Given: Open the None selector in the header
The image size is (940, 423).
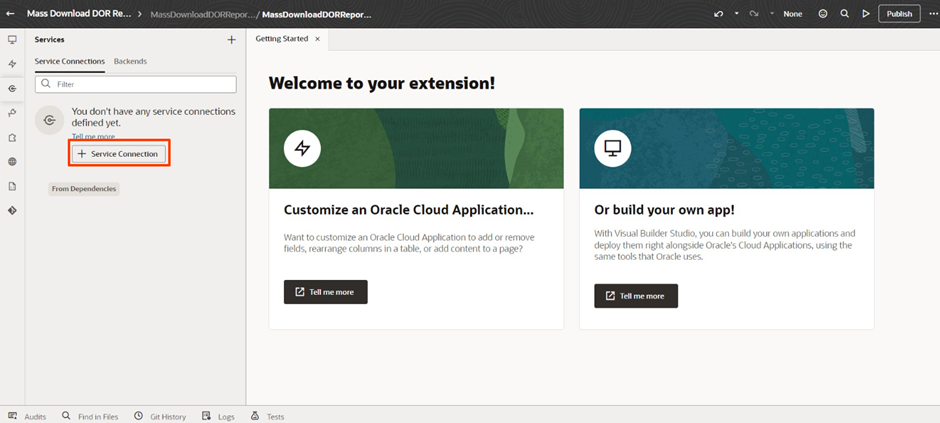Looking at the screenshot, I should point(793,14).
